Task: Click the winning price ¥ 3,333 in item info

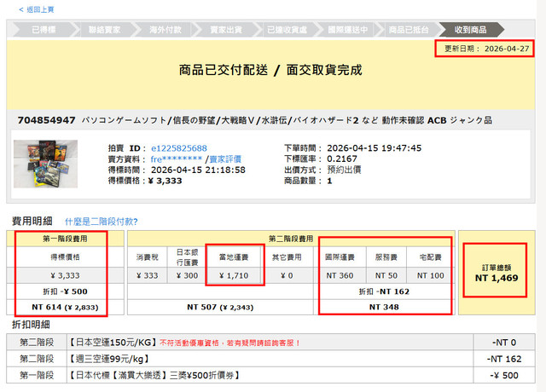Action: point(165,181)
